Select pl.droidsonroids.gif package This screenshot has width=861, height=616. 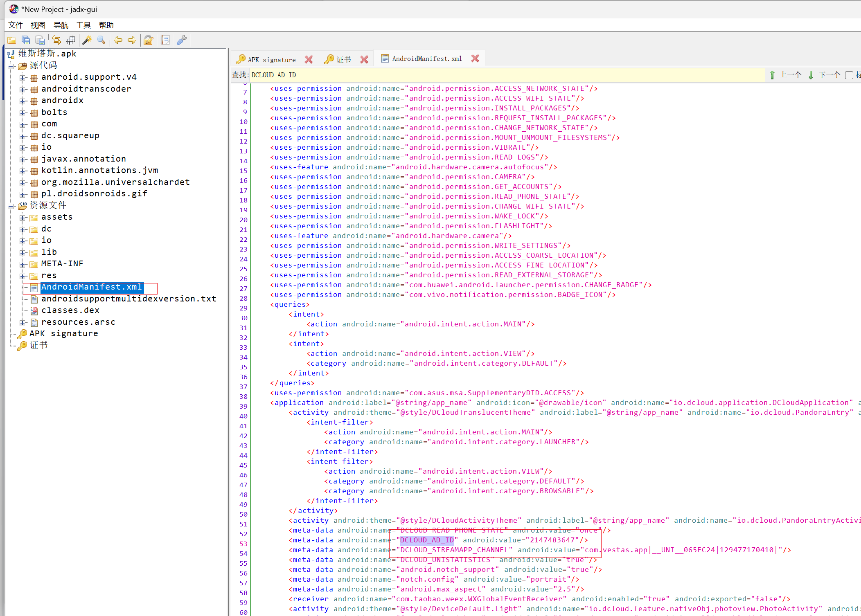click(x=94, y=194)
